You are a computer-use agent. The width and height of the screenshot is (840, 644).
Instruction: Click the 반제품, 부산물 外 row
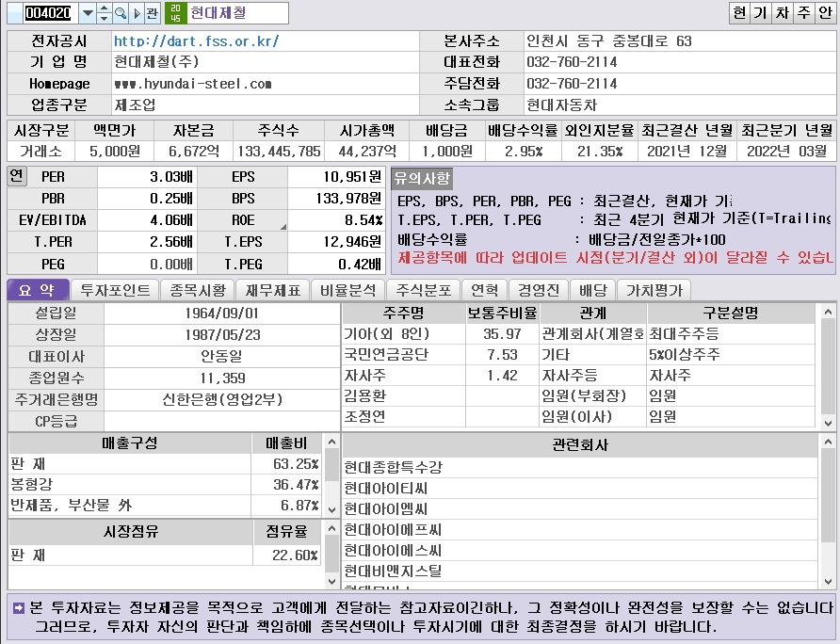(x=165, y=506)
